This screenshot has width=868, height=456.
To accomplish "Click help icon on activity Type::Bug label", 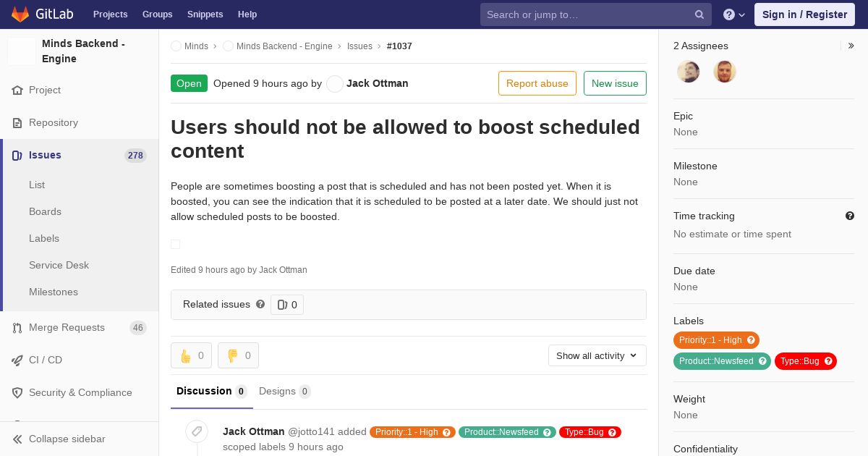I will [613, 432].
